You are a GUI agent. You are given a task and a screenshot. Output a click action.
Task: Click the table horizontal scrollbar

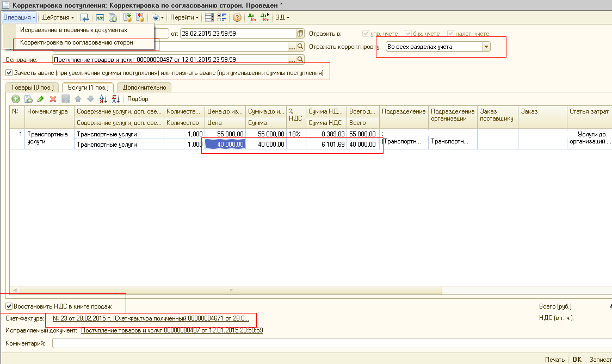231,290
